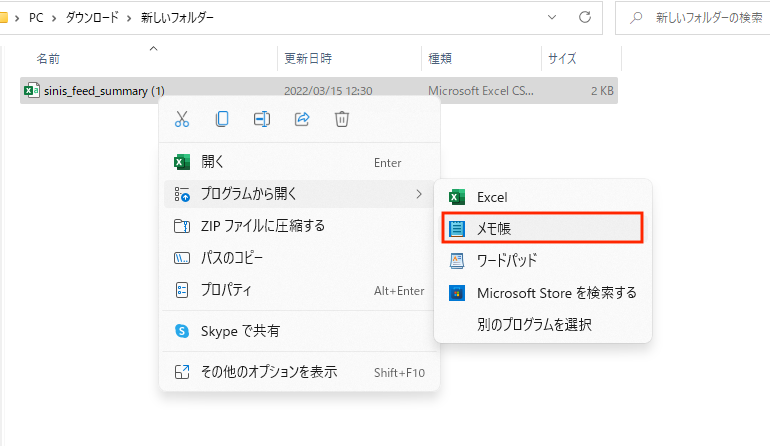Click the properties icon
Viewport: 770px width, 446px height.
pos(182,290)
